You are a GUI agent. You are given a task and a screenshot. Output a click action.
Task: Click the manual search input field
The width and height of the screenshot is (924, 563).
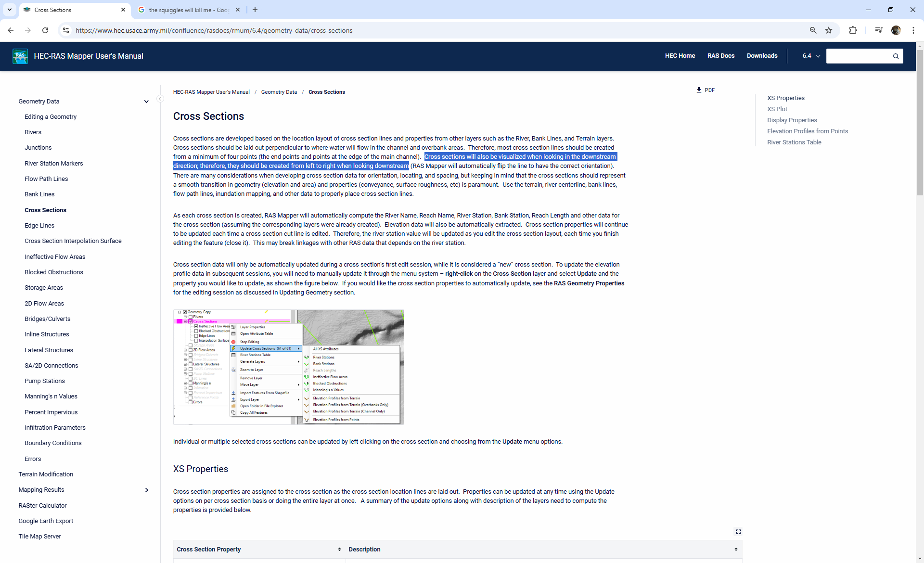pyautogui.click(x=859, y=56)
